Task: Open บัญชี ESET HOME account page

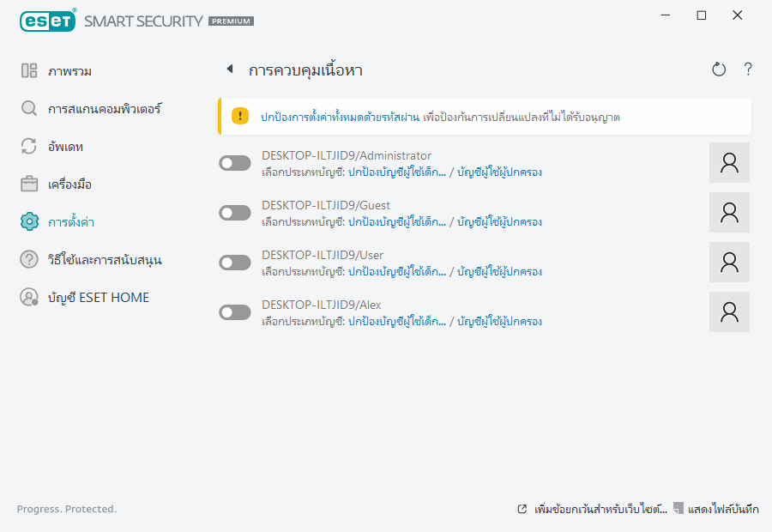Action: [98, 298]
